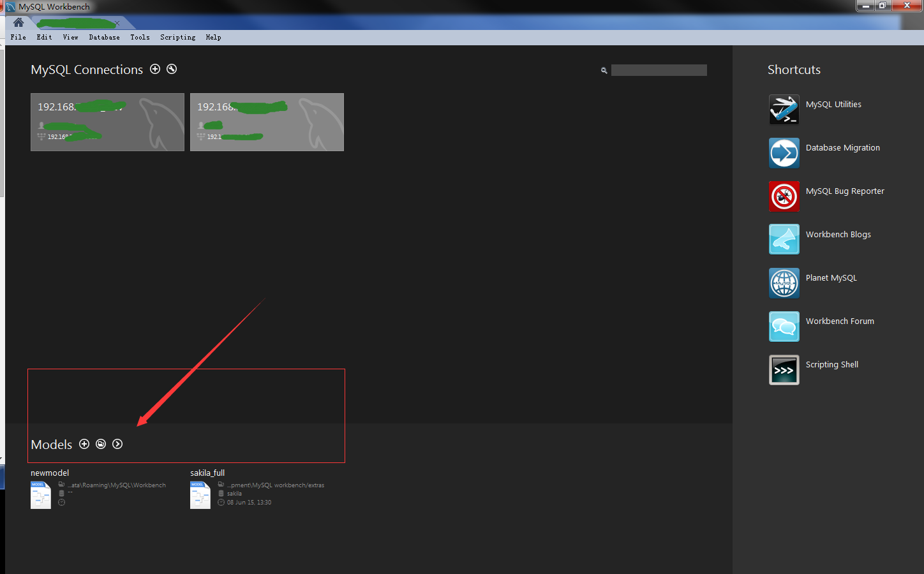
Task: Launch the Scripting Shell icon
Action: 784,370
